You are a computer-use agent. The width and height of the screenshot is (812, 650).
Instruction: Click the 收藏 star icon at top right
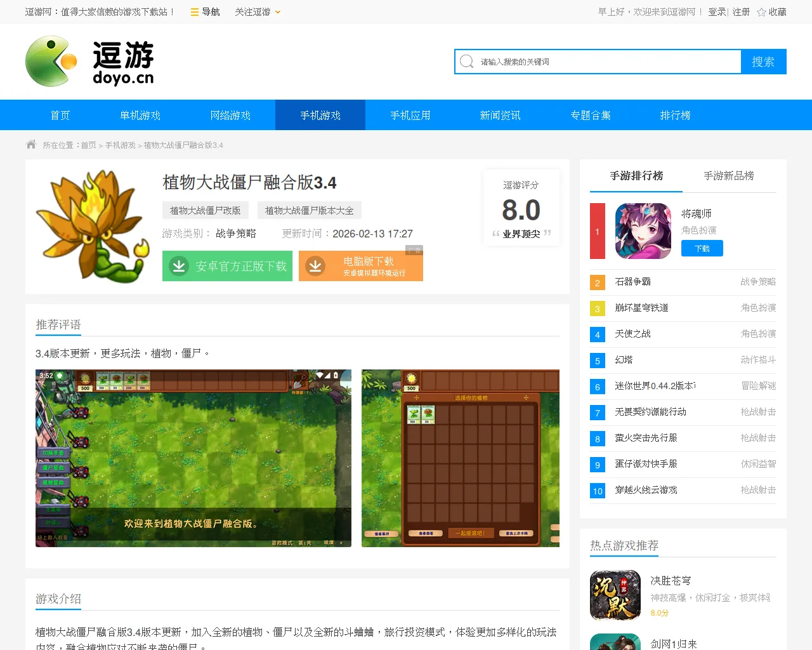coord(761,11)
